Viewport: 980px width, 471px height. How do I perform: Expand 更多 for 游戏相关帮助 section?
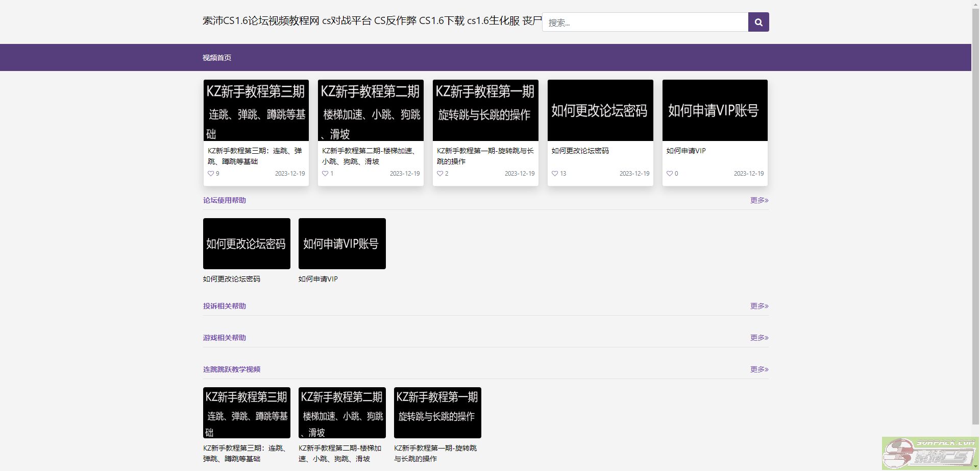[x=759, y=338]
